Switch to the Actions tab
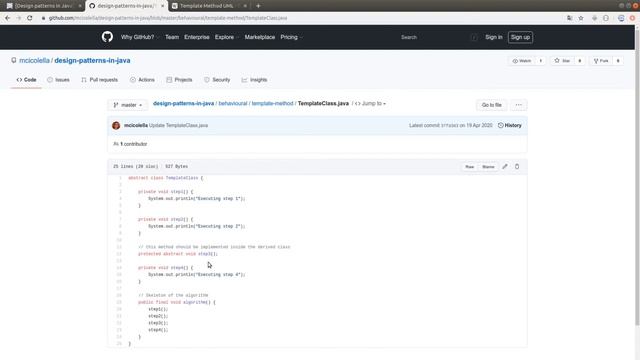The image size is (640, 360). (x=142, y=80)
